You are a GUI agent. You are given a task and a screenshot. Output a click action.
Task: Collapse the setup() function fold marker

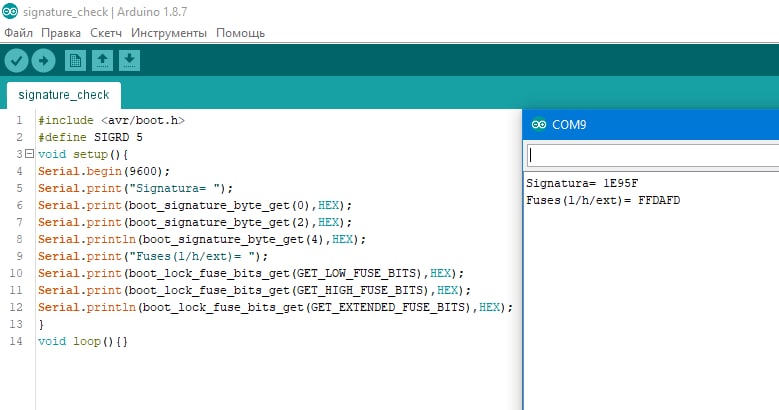pos(29,154)
